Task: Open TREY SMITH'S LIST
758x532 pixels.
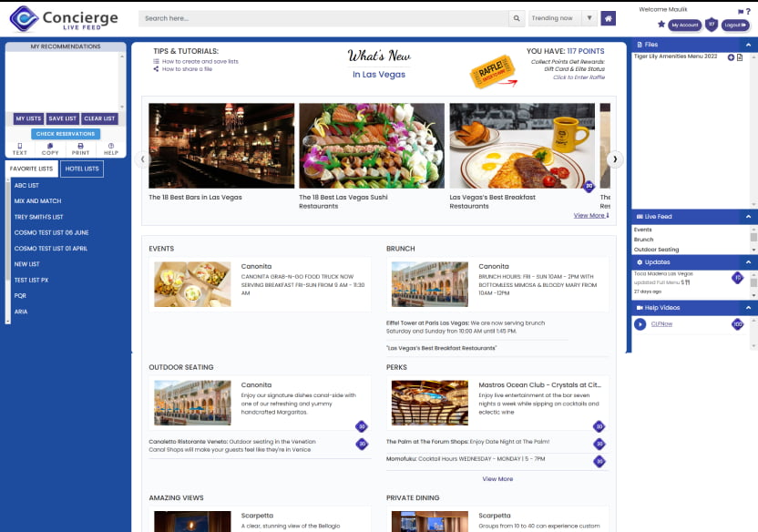Action: click(38, 217)
